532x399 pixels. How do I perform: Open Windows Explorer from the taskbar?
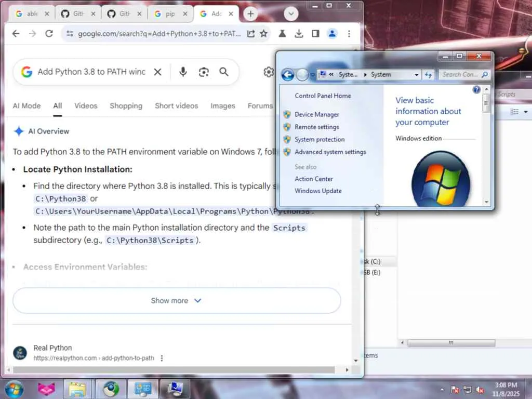click(77, 389)
